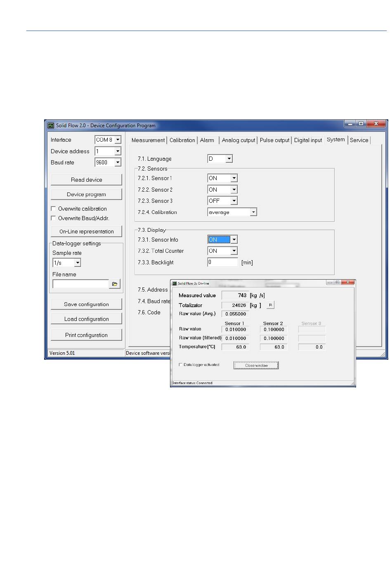Click the Sensor 3 Temperature field showing 0.0
The image size is (392, 577).
pyautogui.click(x=312, y=347)
